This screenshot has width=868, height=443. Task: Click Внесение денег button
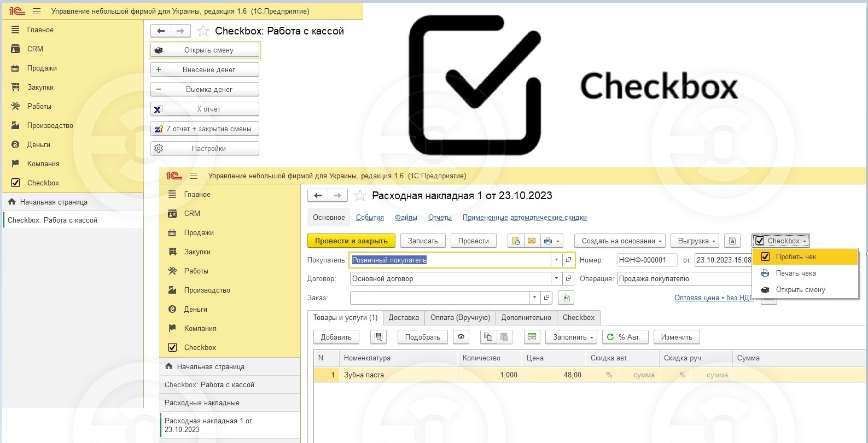[205, 69]
